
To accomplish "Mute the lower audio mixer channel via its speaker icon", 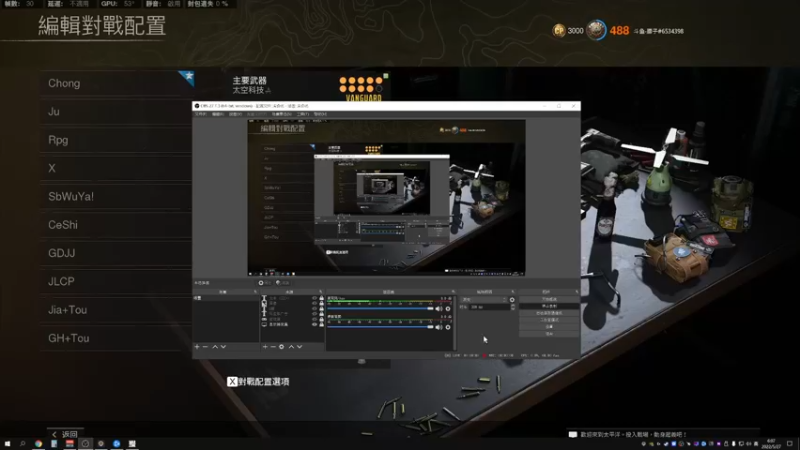I will click(x=439, y=327).
